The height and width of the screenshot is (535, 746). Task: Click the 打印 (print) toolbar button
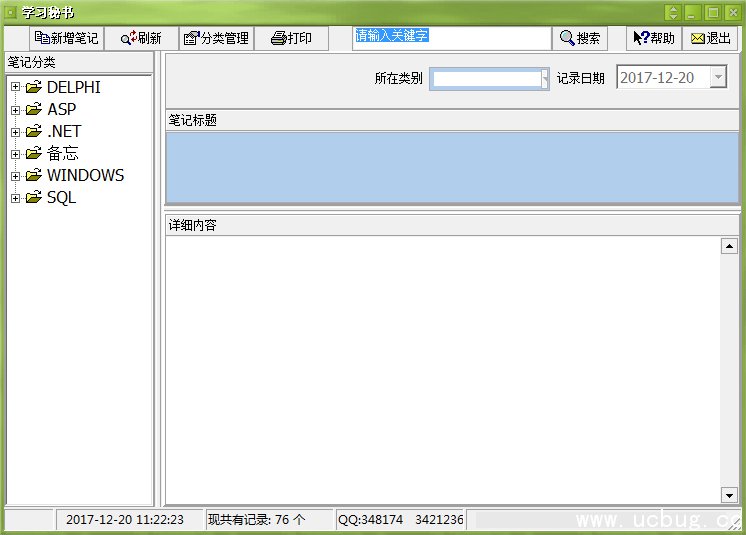291,38
